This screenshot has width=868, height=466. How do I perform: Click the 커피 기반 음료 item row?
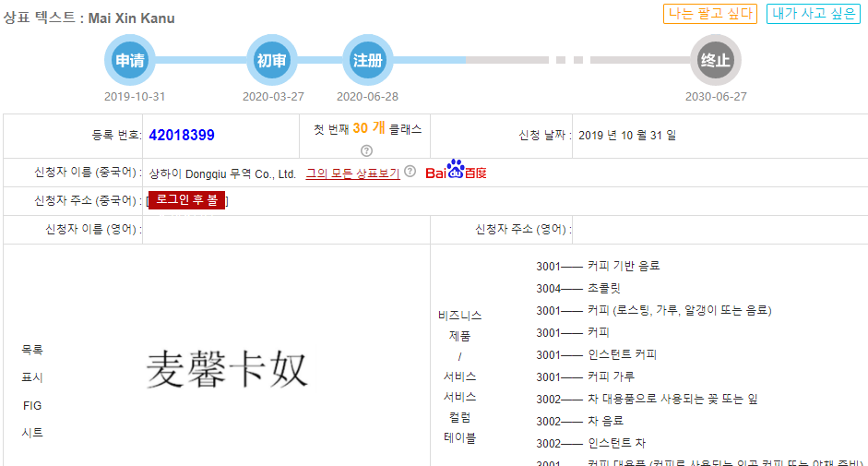coord(598,266)
